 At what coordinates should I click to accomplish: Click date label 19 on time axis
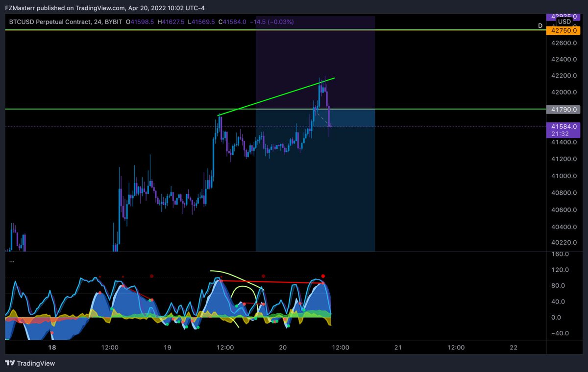168,348
